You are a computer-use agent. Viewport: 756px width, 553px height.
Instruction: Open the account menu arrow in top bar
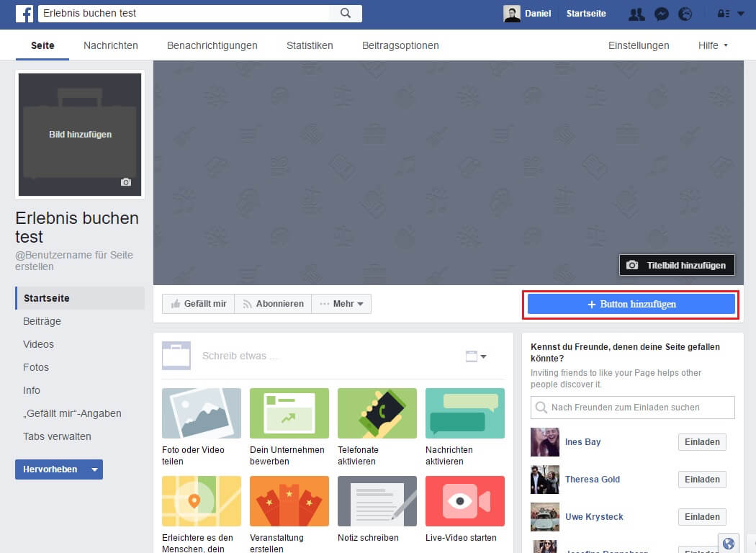tap(741, 14)
